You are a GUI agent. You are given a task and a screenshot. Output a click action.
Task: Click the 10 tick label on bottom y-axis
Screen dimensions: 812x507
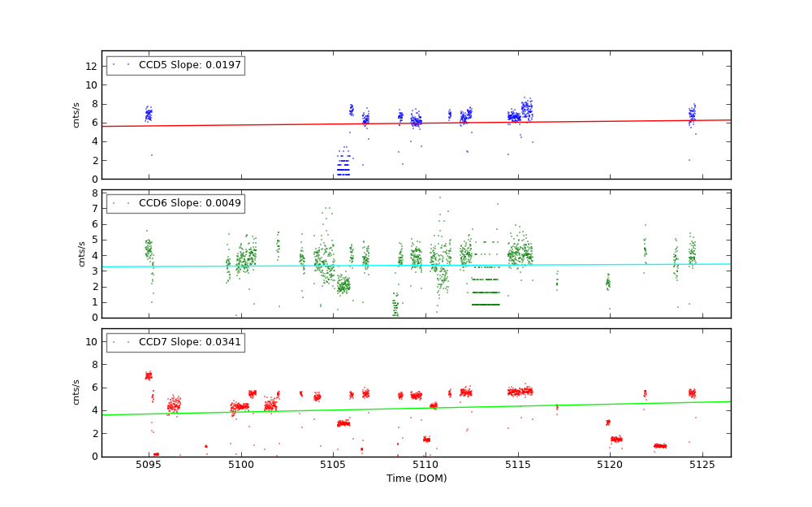[x=91, y=342]
